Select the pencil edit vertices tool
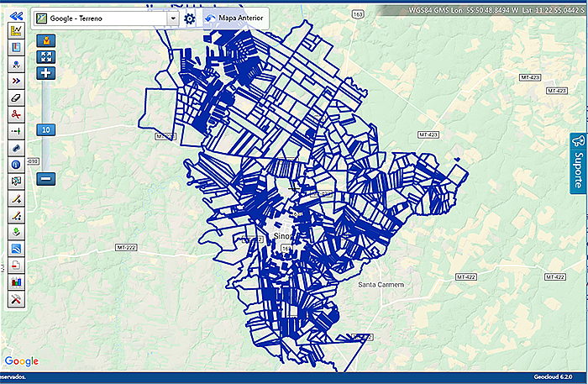Screen dimensions: 588x384 (x=16, y=215)
